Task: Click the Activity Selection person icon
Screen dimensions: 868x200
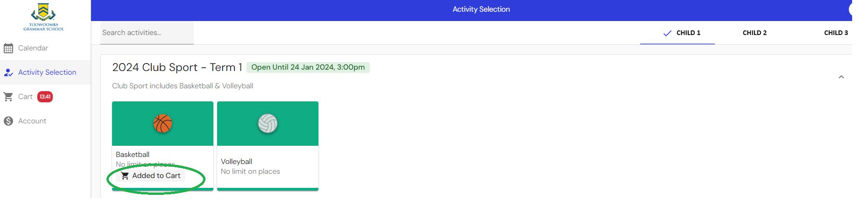Action: pos(8,72)
